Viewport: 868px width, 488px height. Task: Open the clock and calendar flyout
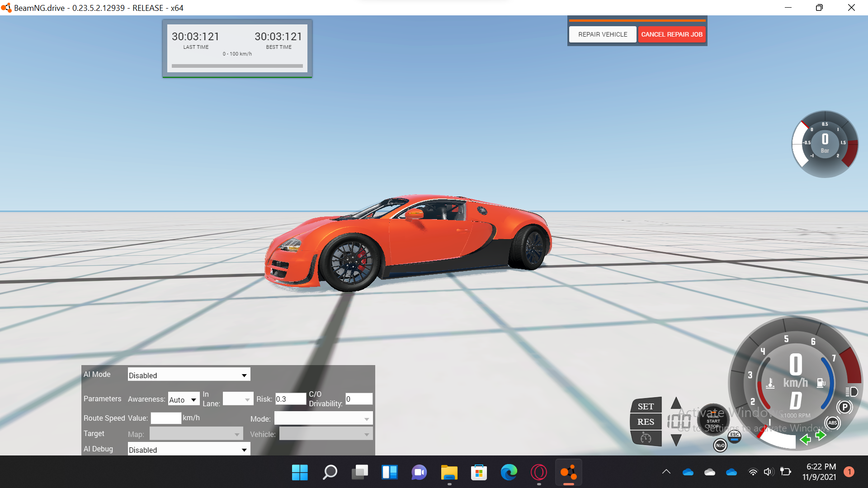click(820, 472)
